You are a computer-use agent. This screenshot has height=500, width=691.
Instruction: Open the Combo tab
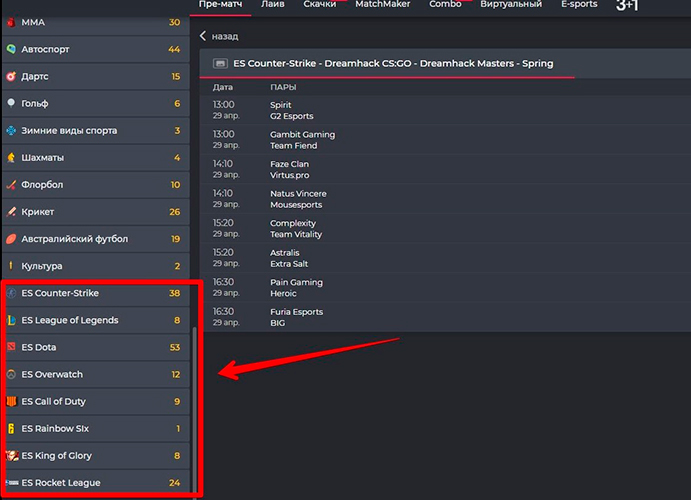[445, 4]
